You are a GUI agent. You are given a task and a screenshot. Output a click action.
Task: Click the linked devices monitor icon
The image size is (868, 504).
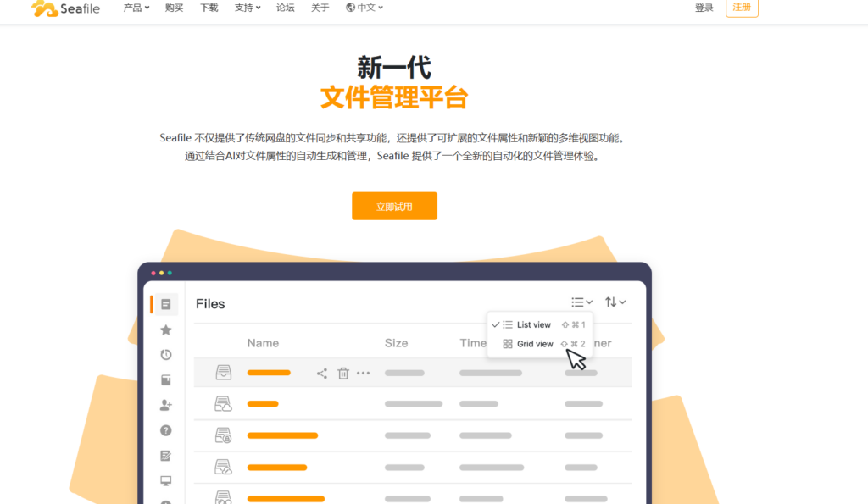click(166, 480)
